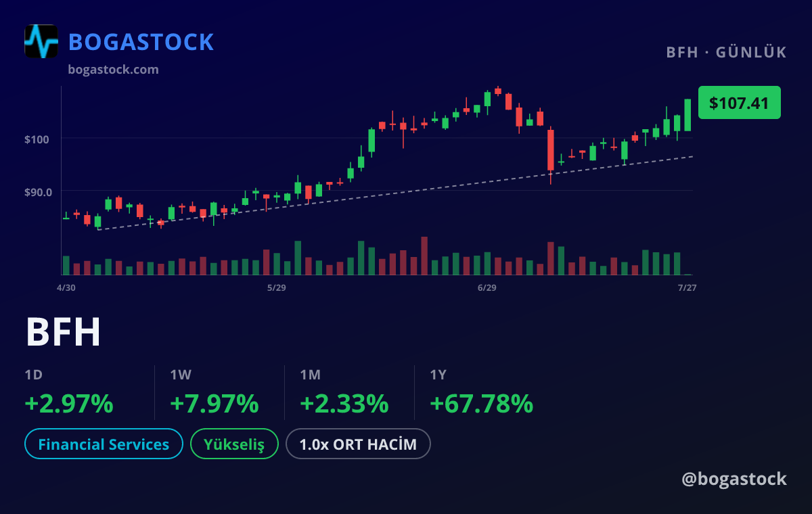Select the BFH · GÜNLÜK chart label

(727, 52)
